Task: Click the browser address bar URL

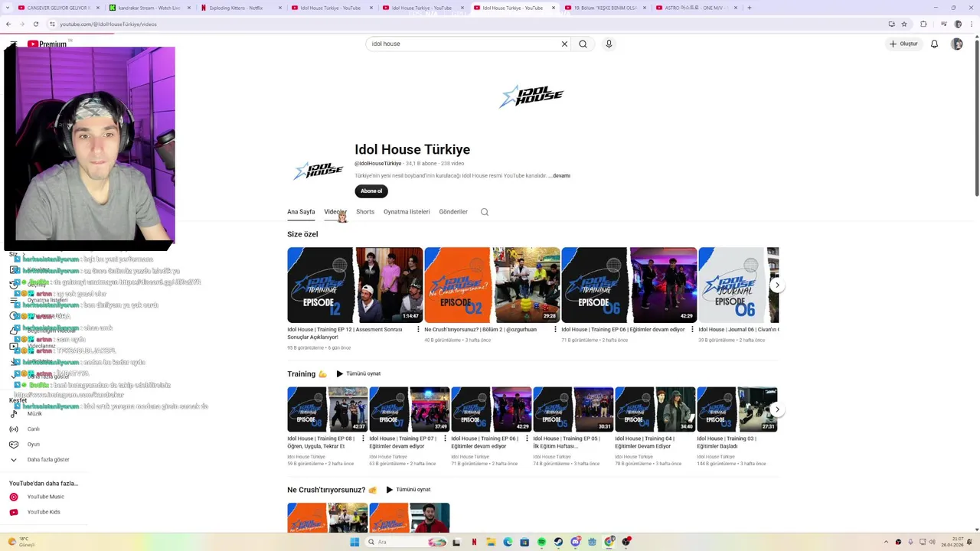Action: point(108,24)
